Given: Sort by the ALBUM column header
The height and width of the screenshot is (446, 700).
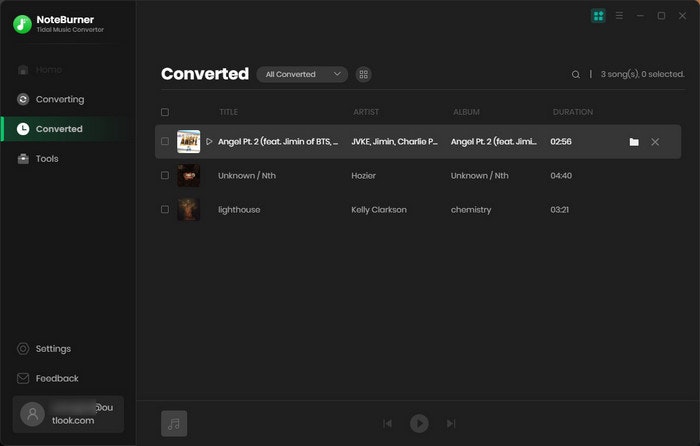Looking at the screenshot, I should coord(467,112).
